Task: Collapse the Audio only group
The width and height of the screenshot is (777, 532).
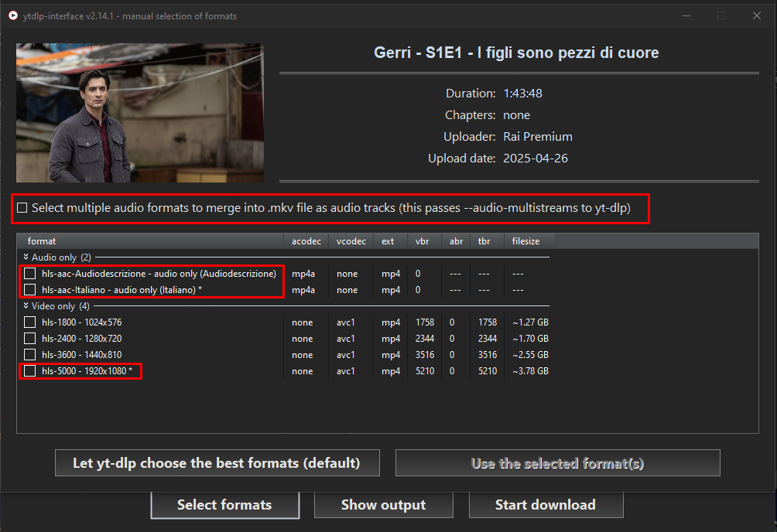Action: click(x=26, y=257)
